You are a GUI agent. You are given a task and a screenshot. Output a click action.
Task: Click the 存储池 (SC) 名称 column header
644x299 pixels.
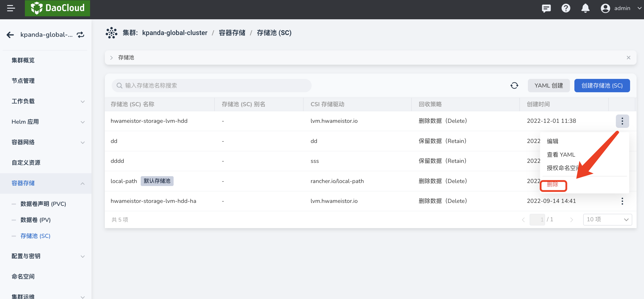(x=132, y=104)
